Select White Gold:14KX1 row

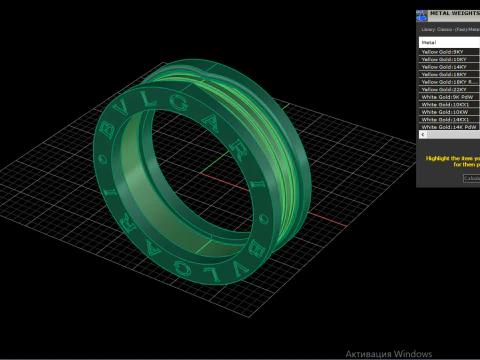[449, 119]
